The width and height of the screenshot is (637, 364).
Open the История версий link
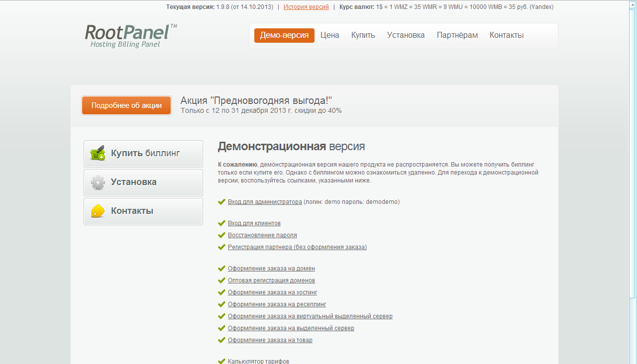[306, 7]
